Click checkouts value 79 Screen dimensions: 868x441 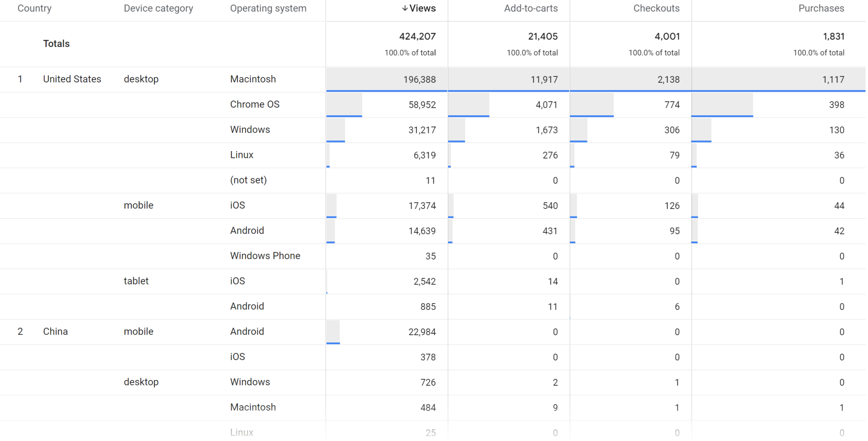(675, 156)
